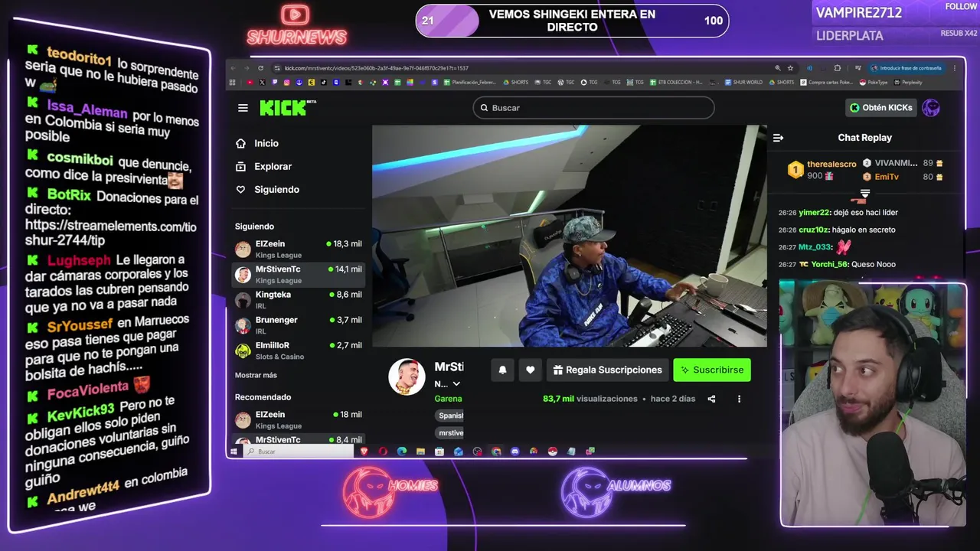
Task: Open ElmilloR Slots & Casino channel
Action: pyautogui.click(x=299, y=350)
